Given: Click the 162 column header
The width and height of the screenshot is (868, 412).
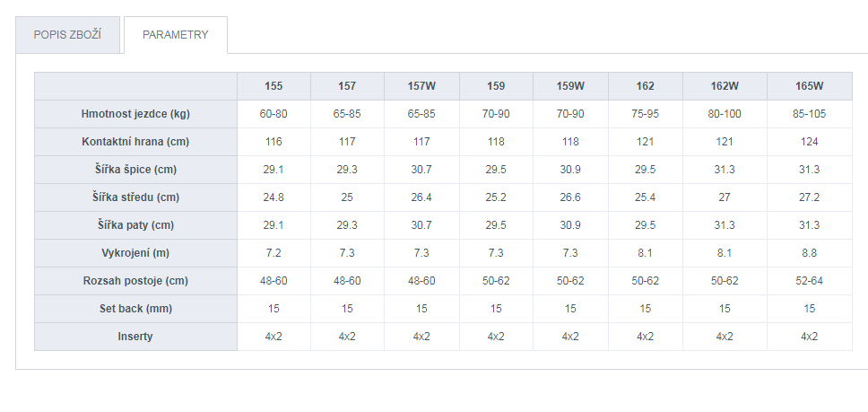Looking at the screenshot, I should (645, 86).
